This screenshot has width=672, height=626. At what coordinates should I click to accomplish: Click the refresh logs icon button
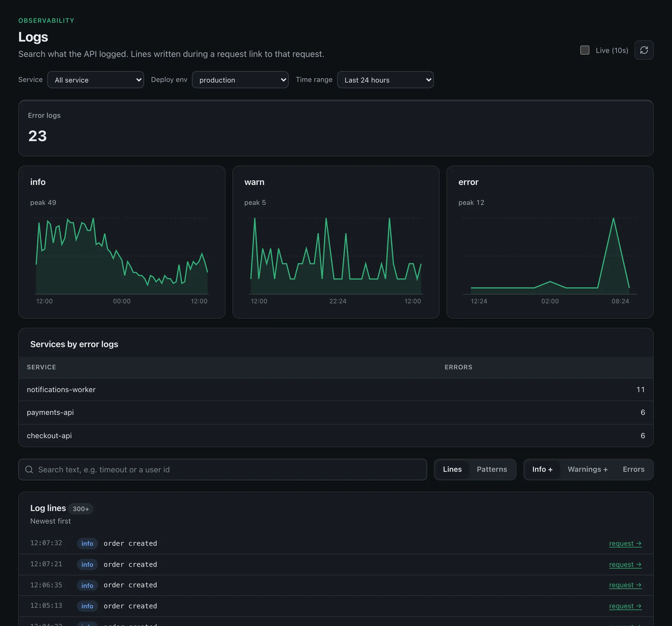(644, 50)
